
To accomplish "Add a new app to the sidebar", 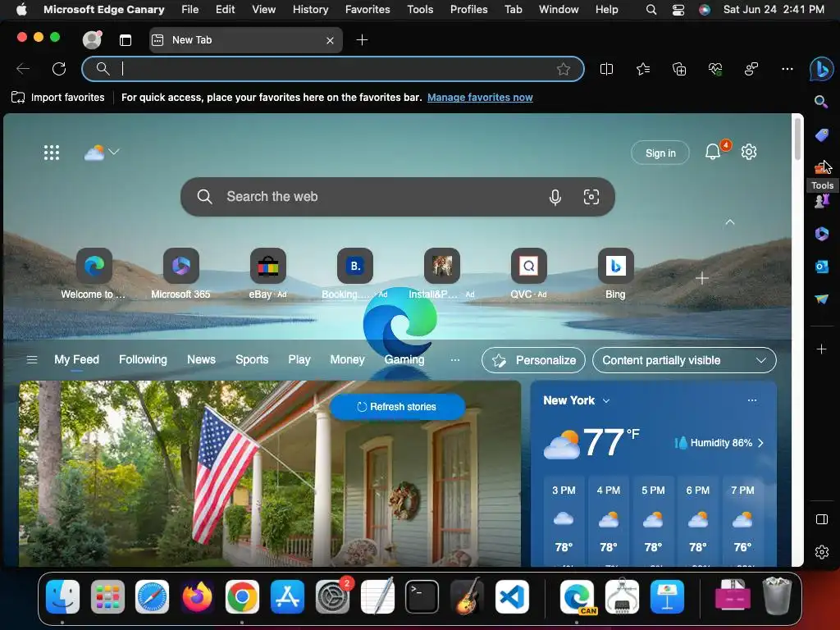I will tap(821, 349).
